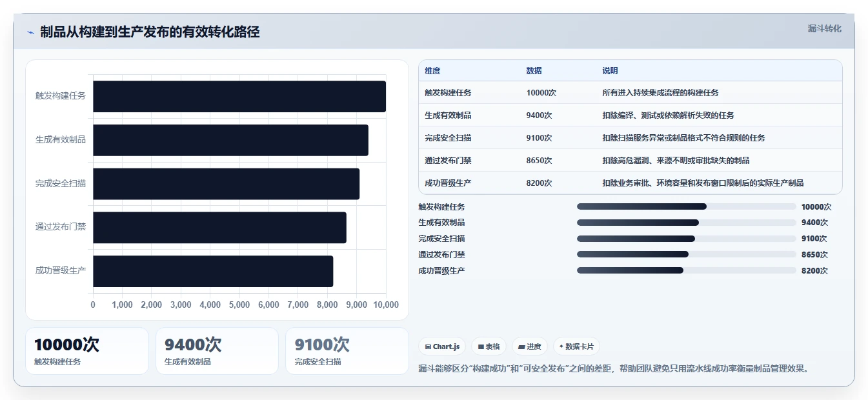Image resolution: width=868 pixels, height=400 pixels.
Task: Open the 10000次 触发构建任务 data card
Action: coord(87,351)
